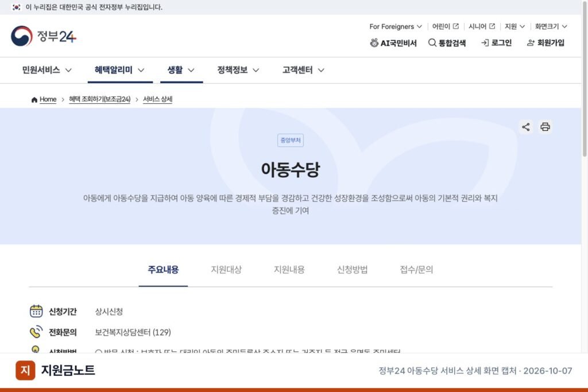Expand the 정책정보 menu
588x392 pixels.
238,70
